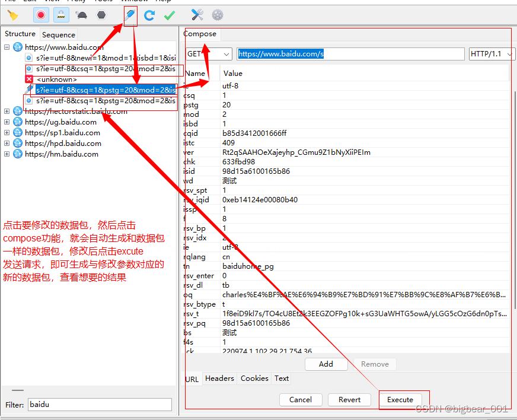Image resolution: width=517 pixels, height=420 pixels.
Task: Toggle SSL proxying lock icon
Action: click(x=61, y=15)
